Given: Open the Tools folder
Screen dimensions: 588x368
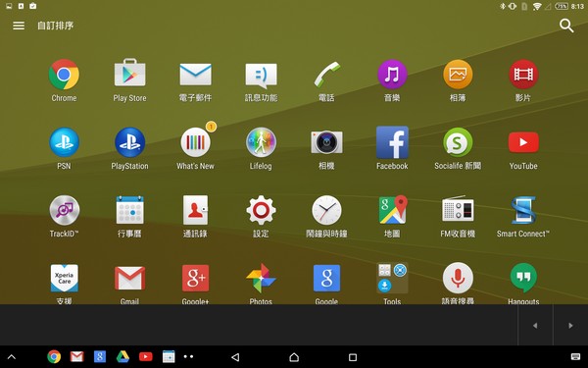Looking at the screenshot, I should (392, 279).
